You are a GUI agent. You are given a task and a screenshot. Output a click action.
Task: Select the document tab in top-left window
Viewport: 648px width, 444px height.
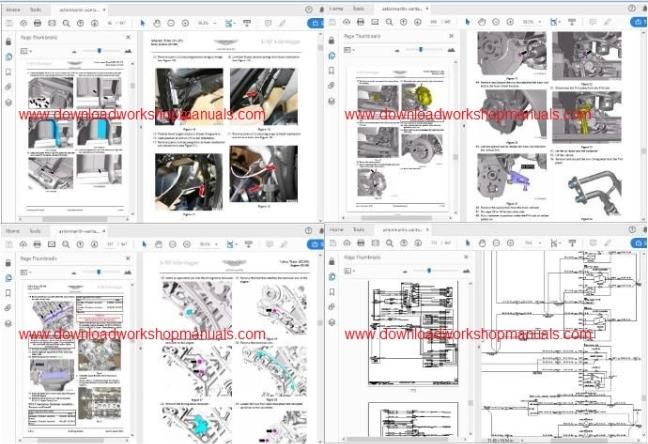[79, 9]
